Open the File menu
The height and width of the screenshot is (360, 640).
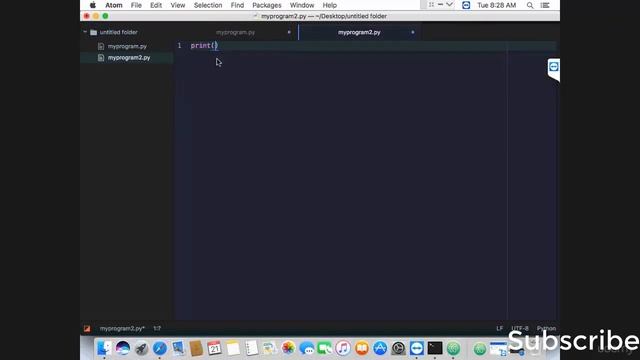click(x=136, y=5)
